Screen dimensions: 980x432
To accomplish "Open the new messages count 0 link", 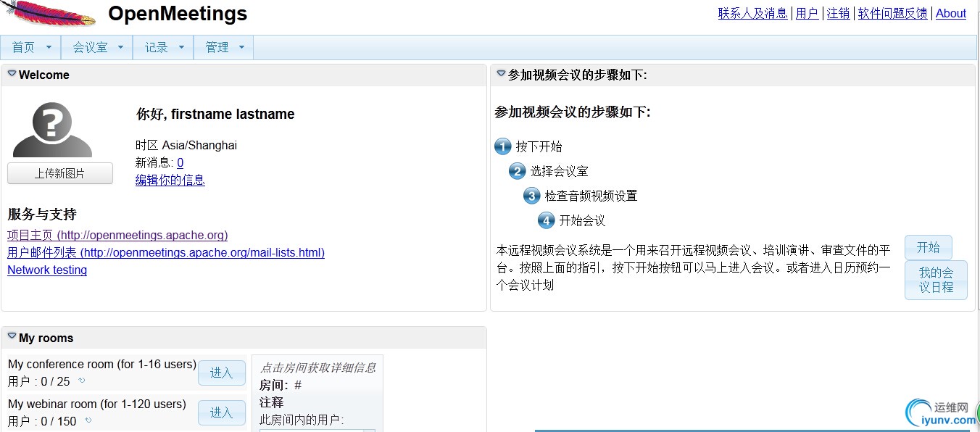I will click(x=180, y=163).
